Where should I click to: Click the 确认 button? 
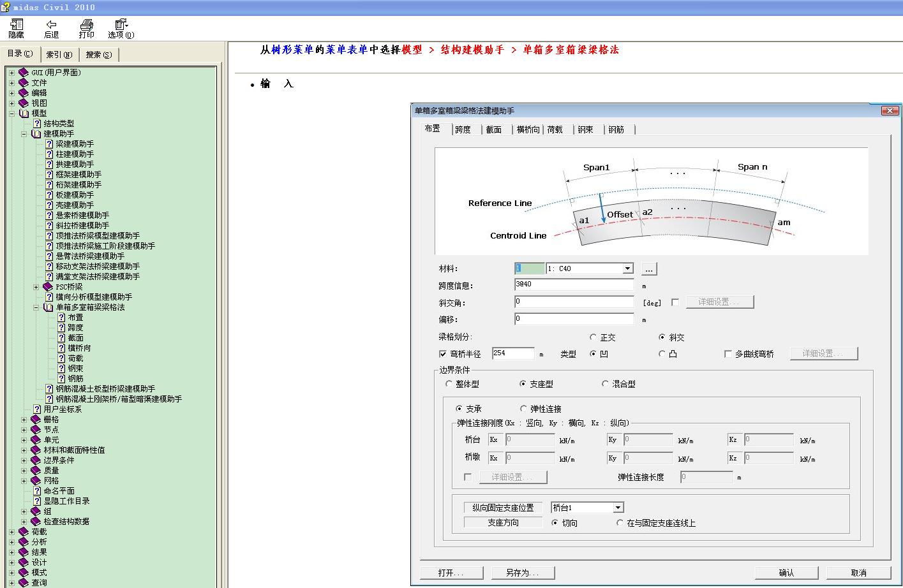tap(786, 573)
